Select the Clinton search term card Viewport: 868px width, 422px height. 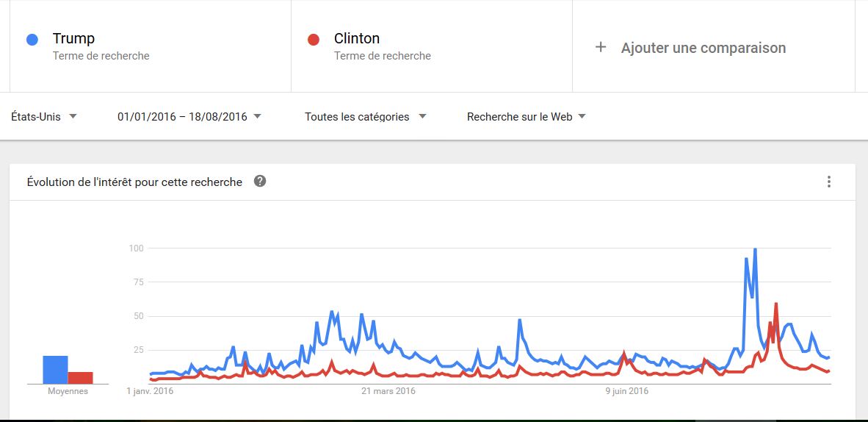click(432, 46)
